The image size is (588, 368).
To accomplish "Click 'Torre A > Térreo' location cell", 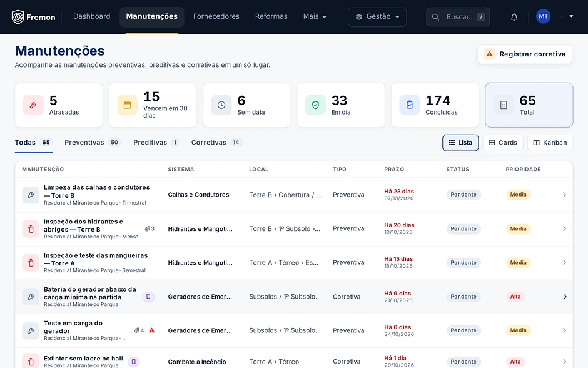I will pos(274,362).
